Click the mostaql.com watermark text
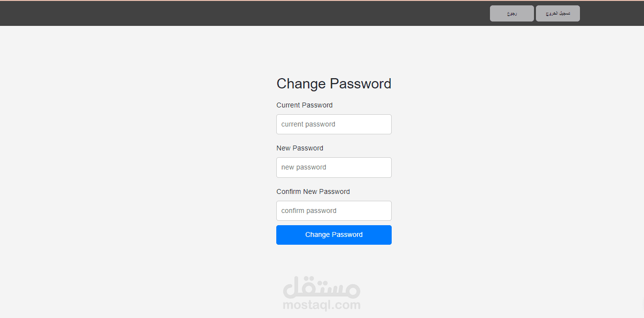The height and width of the screenshot is (318, 644). (321, 306)
